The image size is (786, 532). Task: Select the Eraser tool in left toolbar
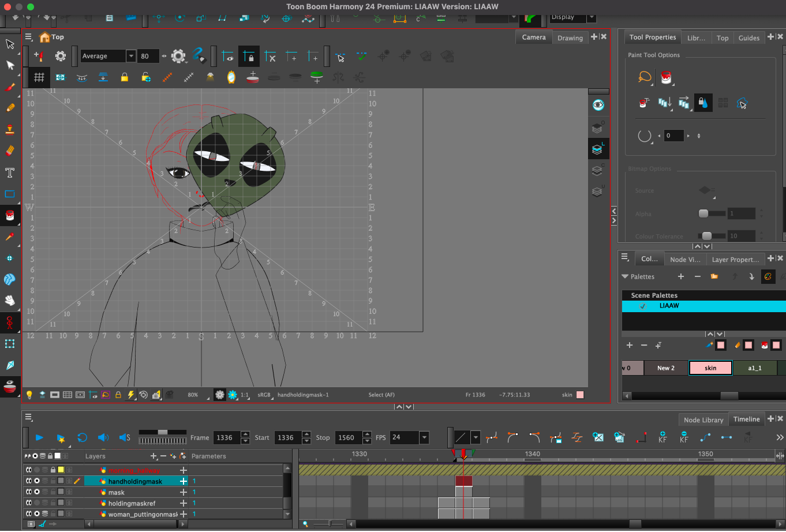(10, 151)
